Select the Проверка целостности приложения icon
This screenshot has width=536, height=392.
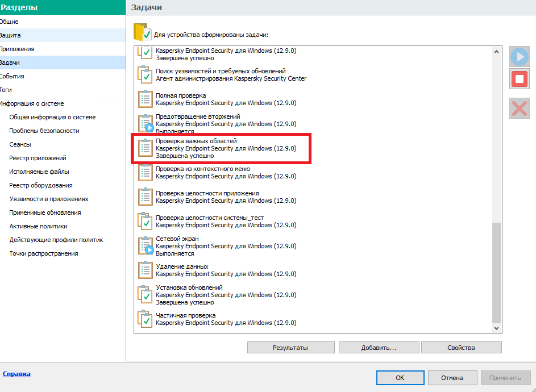point(146,197)
